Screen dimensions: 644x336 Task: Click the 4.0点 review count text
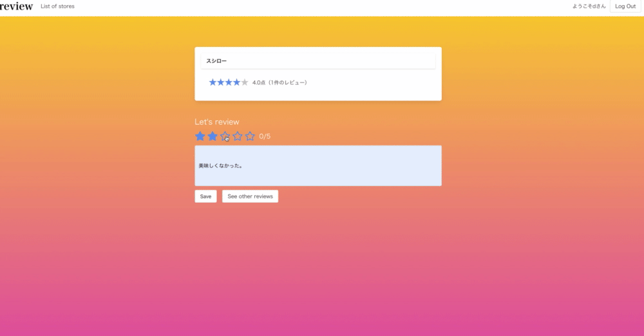279,82
